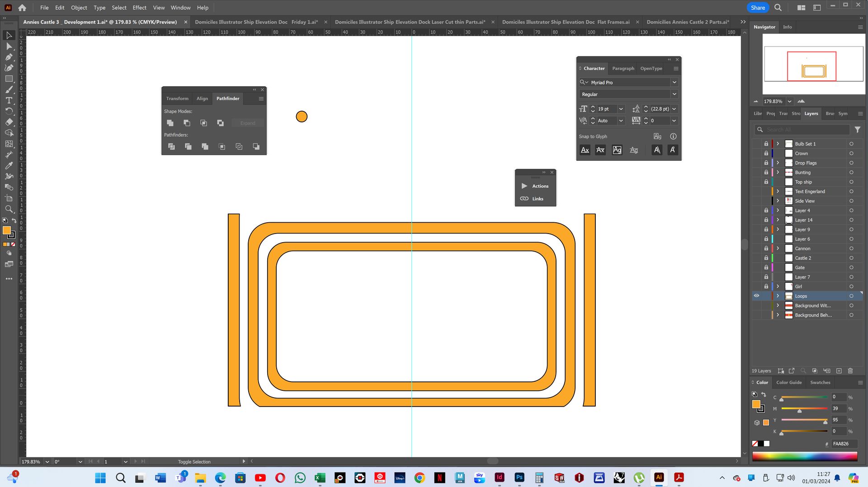Open the Actions panel button
868x487 pixels.
pos(535,186)
